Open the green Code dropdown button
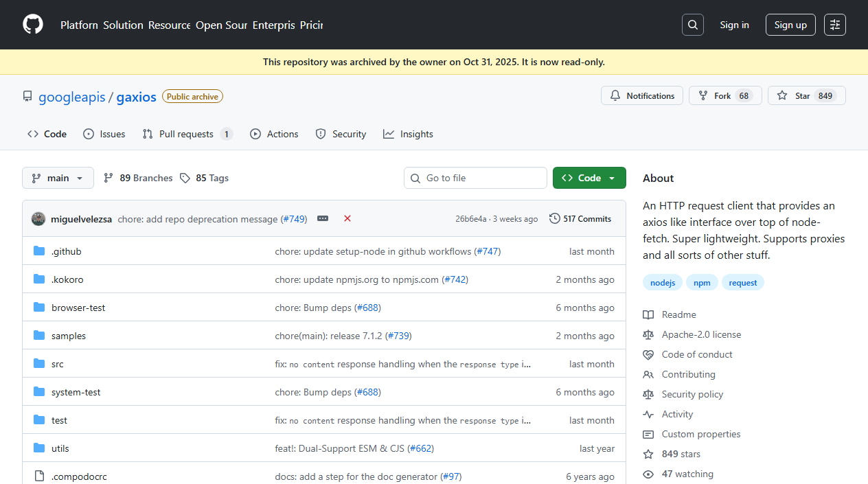 click(x=589, y=178)
